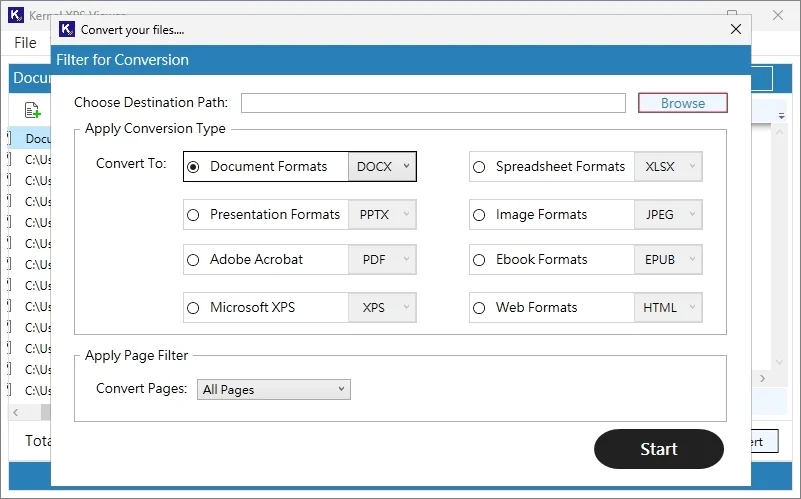Choose the Adobe Acrobat radio button
801x499 pixels.
click(193, 260)
